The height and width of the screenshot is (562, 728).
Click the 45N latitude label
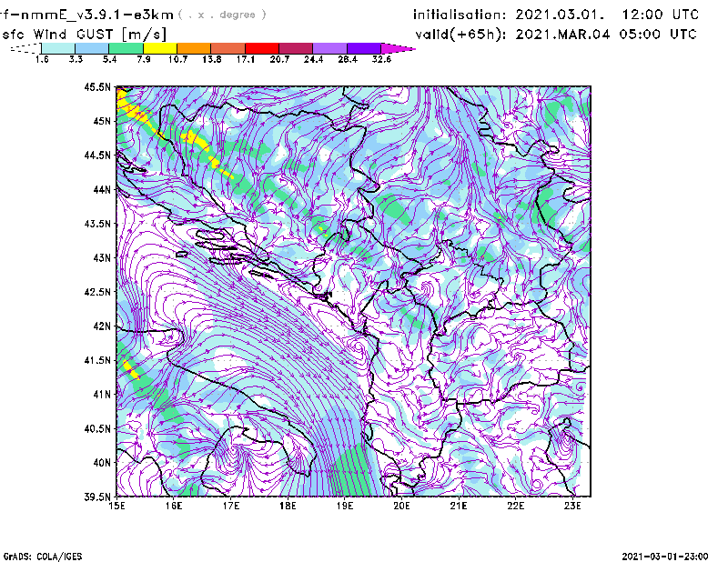102,121
